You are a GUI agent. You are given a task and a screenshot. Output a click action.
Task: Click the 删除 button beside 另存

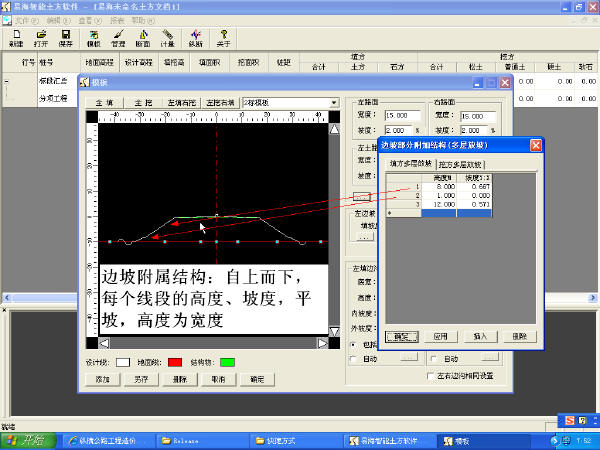(180, 379)
